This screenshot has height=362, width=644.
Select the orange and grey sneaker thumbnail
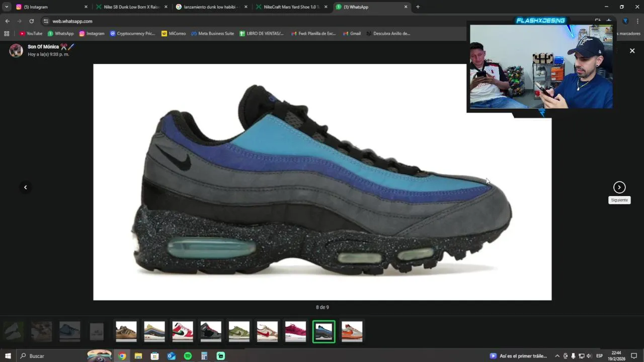click(x=352, y=332)
